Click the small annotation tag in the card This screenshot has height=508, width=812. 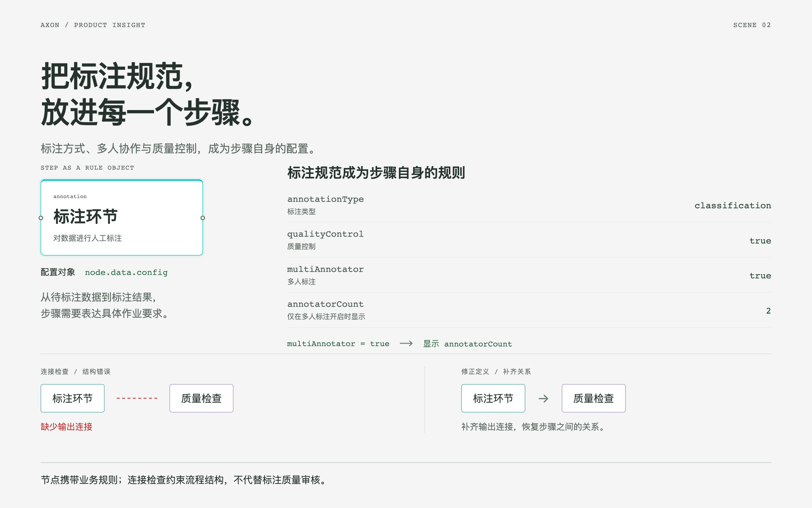70,196
